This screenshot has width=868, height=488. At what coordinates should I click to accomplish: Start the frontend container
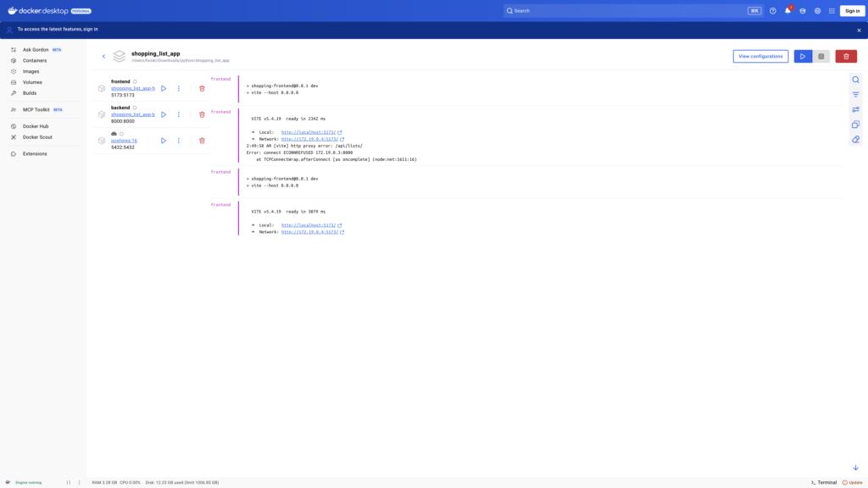pyautogui.click(x=164, y=88)
